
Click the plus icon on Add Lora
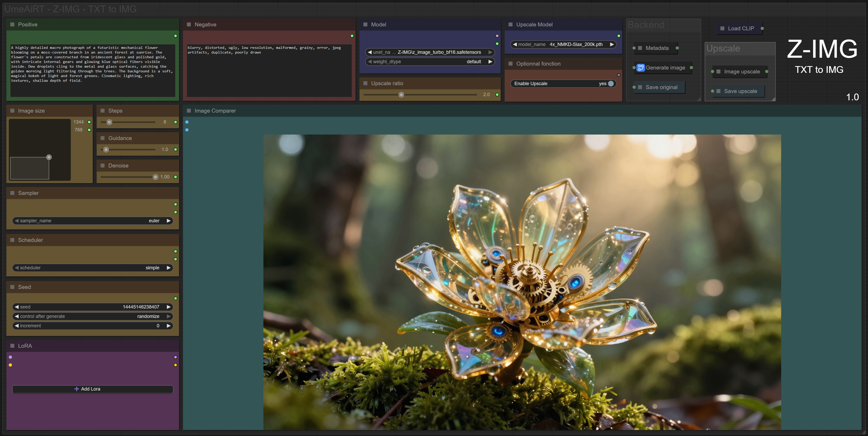click(x=76, y=389)
